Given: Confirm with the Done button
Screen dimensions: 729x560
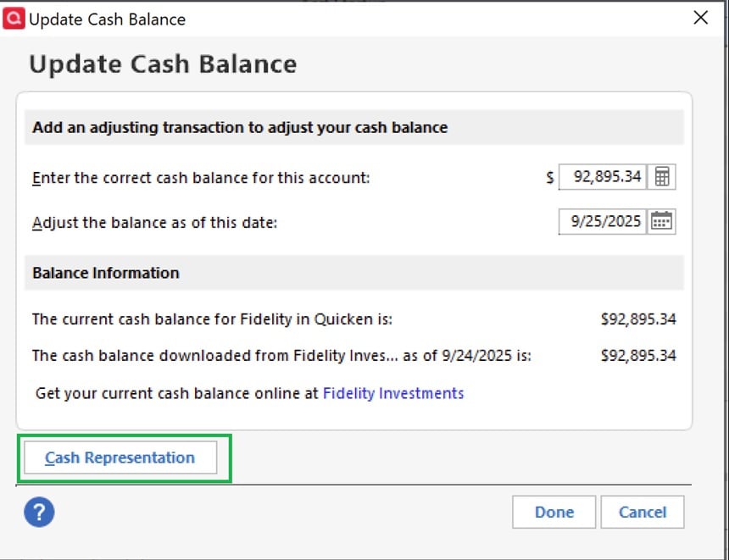Looking at the screenshot, I should click(554, 512).
